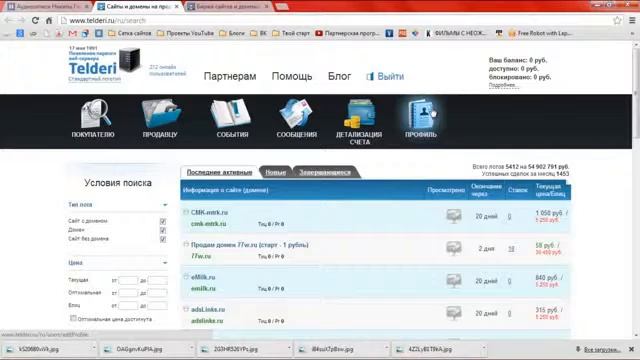Viewport: 640px width, 360px height.
Task: Enable Оптимальная цена достигнута checkbox
Action: click(73, 318)
